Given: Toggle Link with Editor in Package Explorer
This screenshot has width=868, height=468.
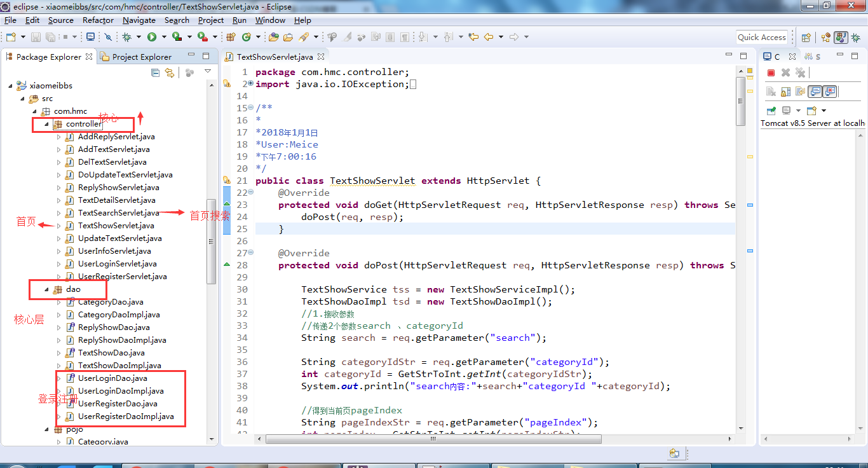Looking at the screenshot, I should (x=170, y=72).
